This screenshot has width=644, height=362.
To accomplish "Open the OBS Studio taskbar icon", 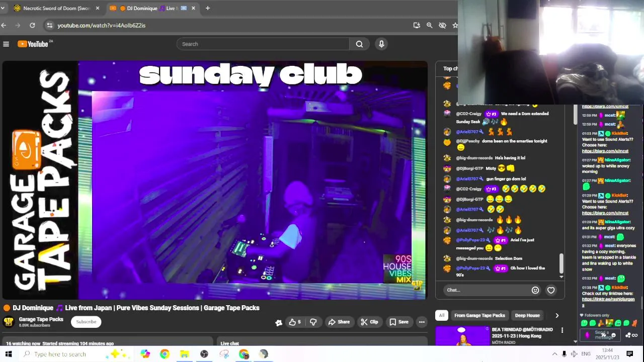I will point(204,354).
